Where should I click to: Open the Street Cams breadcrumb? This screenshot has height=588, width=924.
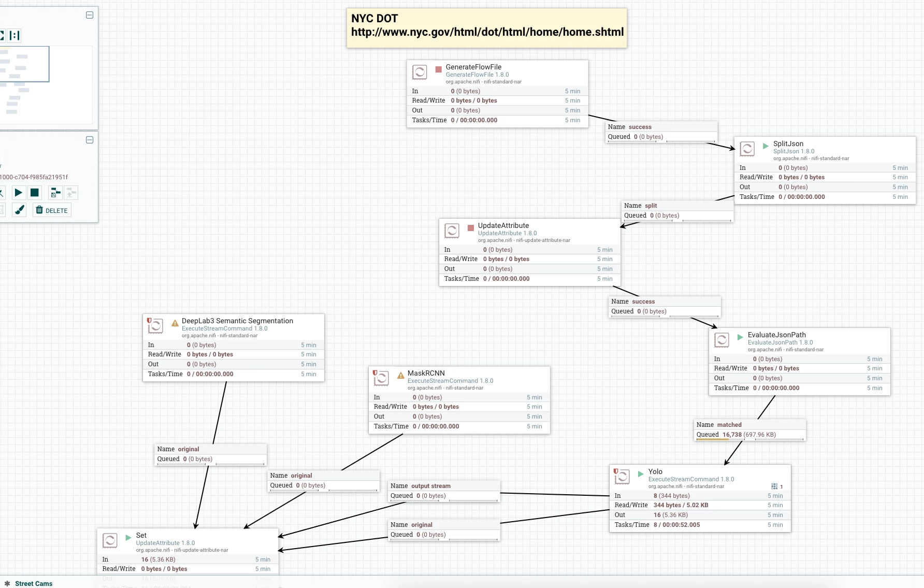click(34, 583)
